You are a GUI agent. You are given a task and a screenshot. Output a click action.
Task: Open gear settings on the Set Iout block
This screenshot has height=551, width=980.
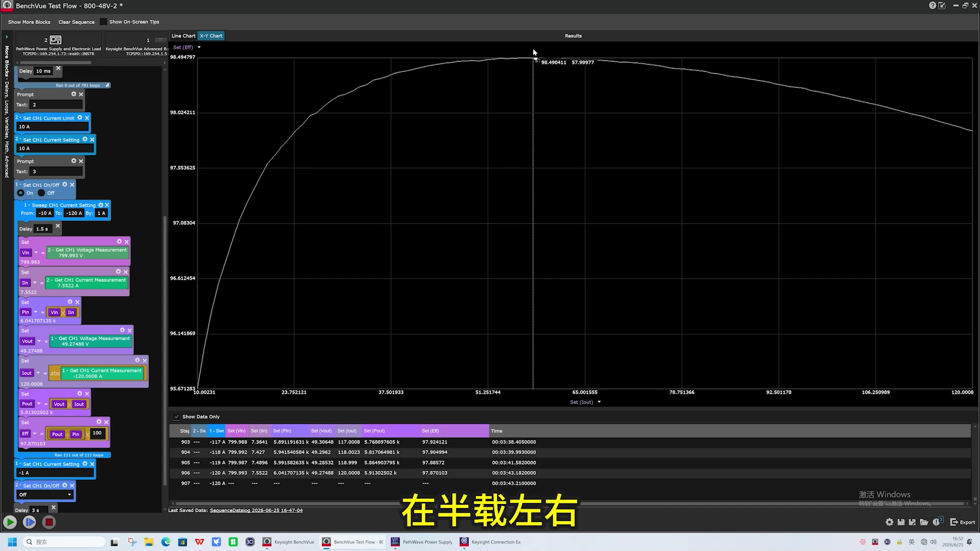pos(137,360)
